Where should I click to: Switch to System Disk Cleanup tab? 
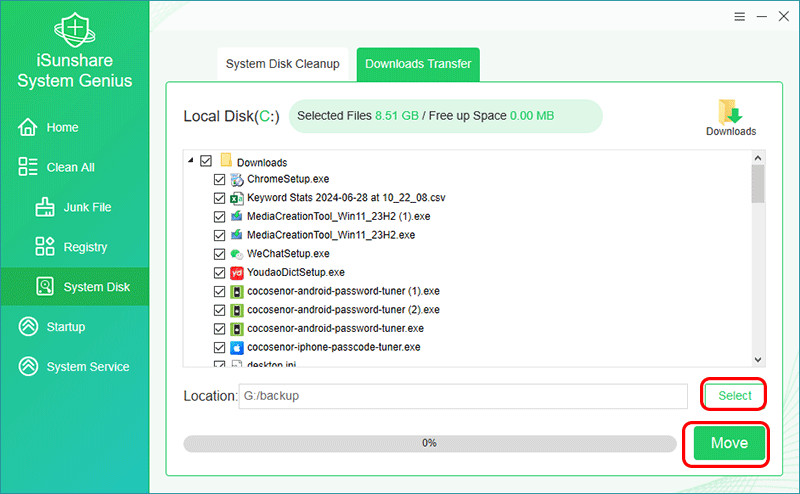(283, 64)
